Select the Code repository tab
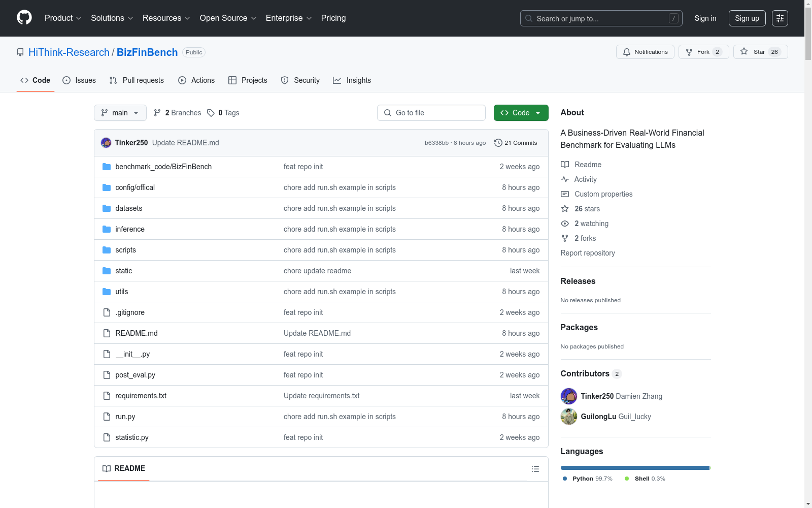The image size is (812, 508). [x=36, y=80]
